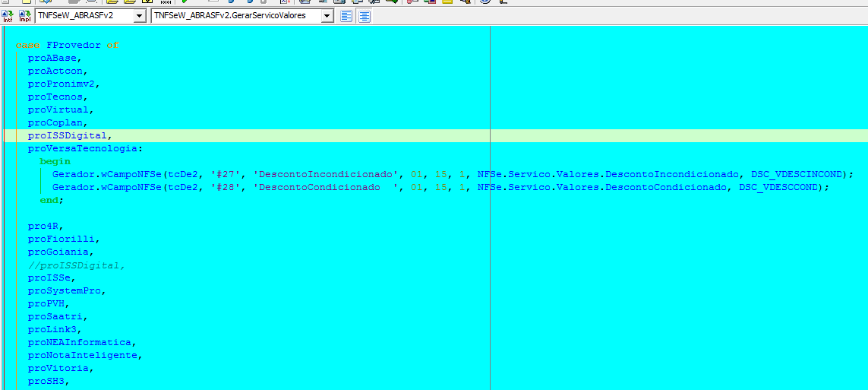Click the begin keyword
868x390 pixels.
point(55,162)
